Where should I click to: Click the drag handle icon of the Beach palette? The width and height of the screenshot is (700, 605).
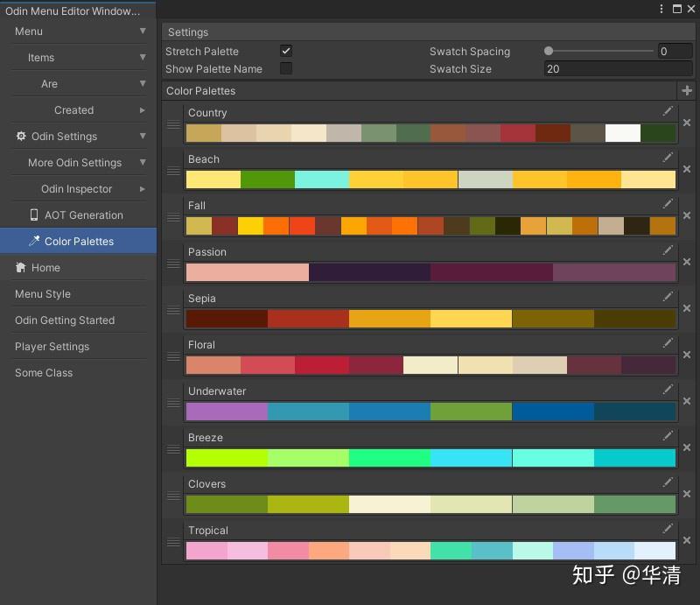click(x=173, y=172)
